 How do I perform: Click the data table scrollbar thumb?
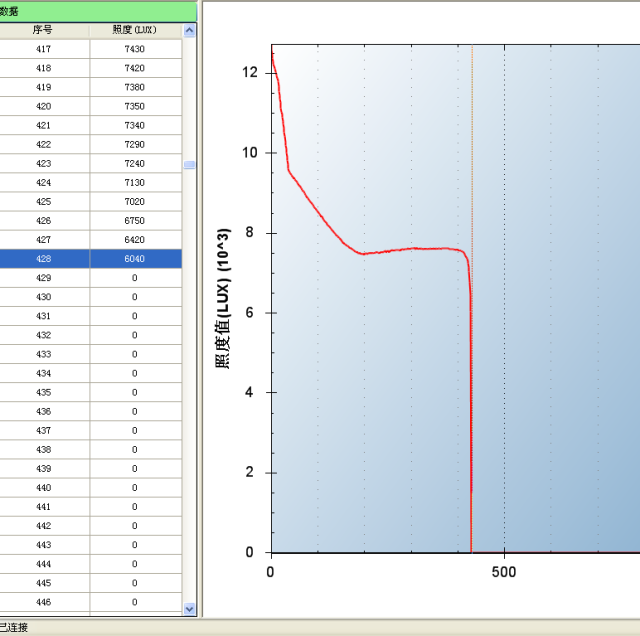point(190,165)
